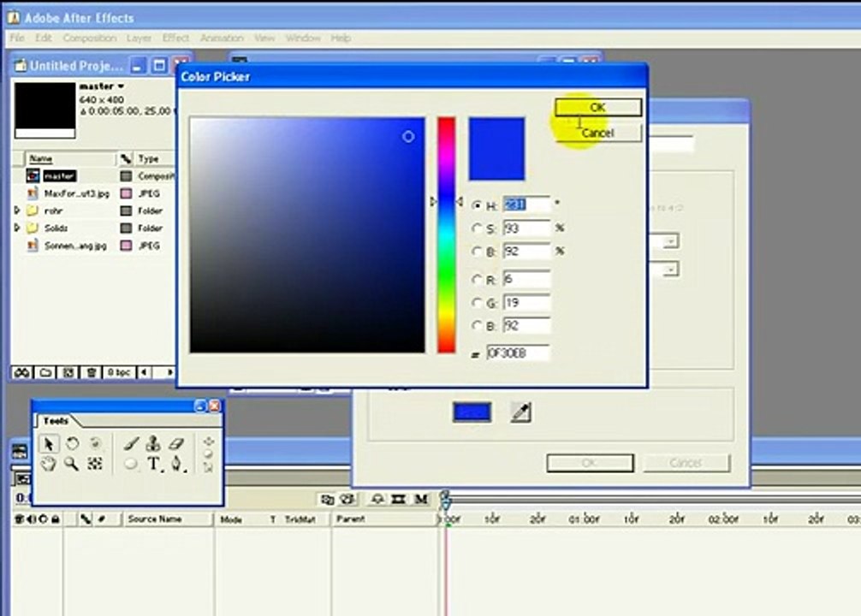Select the G green radio button
861x616 pixels.
pos(477,303)
